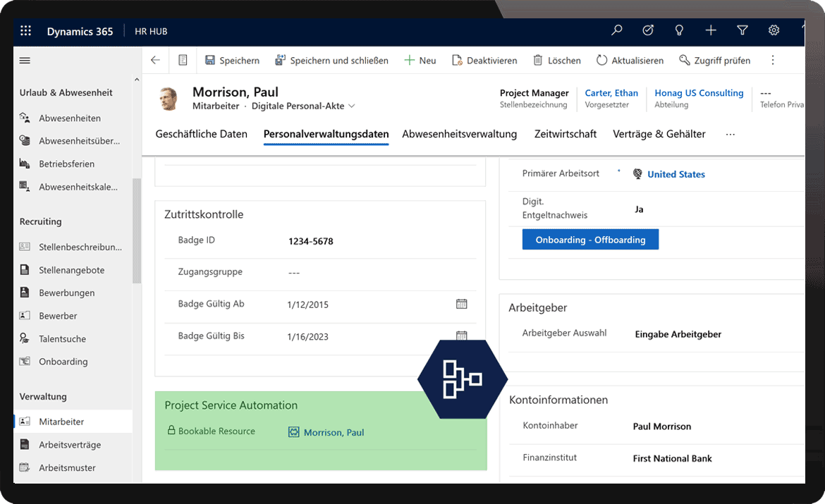Image resolution: width=825 pixels, height=504 pixels.
Task: Open Geschäftliche Daten tab
Action: (x=201, y=134)
